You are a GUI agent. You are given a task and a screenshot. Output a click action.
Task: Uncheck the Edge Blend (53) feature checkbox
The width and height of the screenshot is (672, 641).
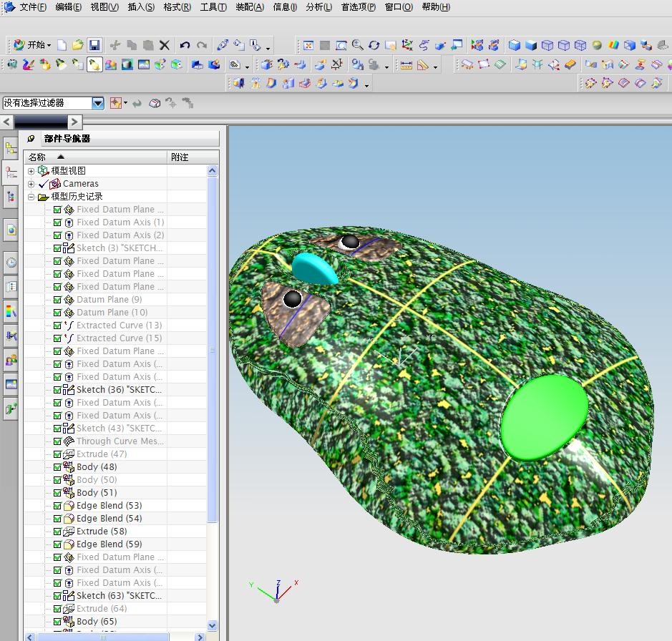57,506
